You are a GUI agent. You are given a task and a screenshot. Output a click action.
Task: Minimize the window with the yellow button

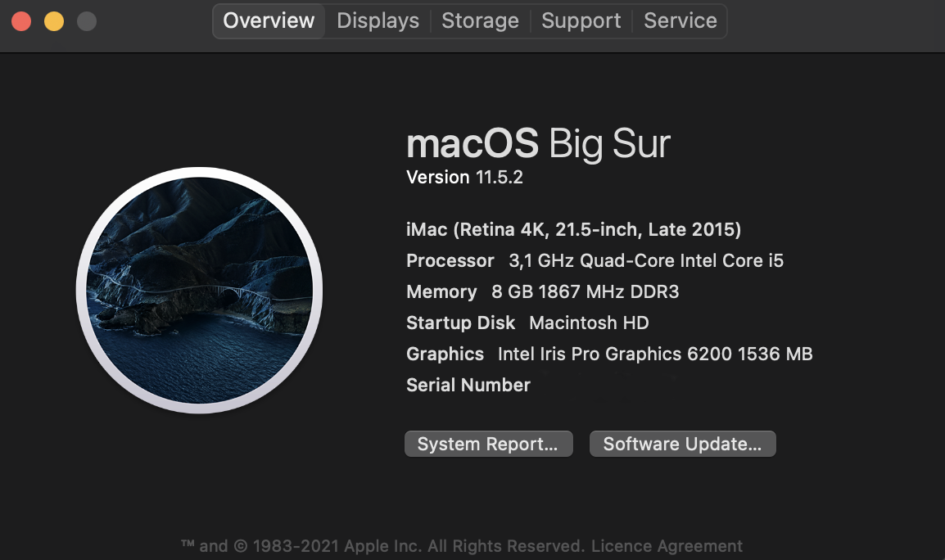pyautogui.click(x=54, y=21)
